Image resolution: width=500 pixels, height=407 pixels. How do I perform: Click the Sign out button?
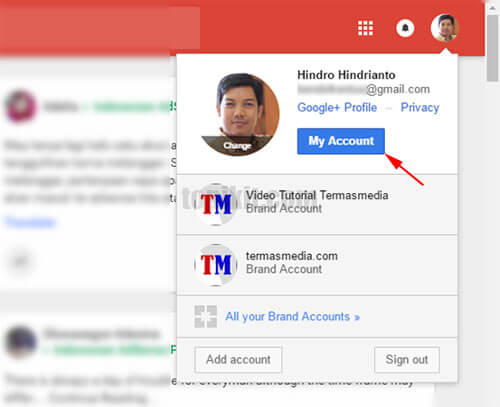click(x=407, y=360)
